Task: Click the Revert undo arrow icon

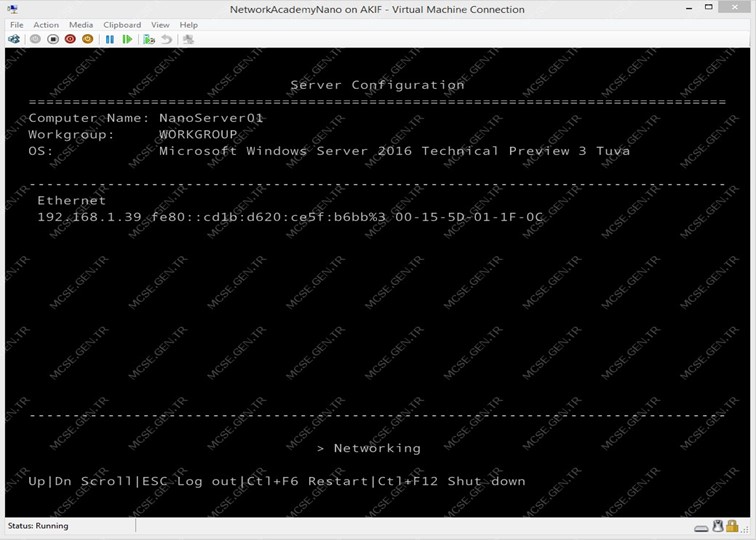Action: coord(166,39)
